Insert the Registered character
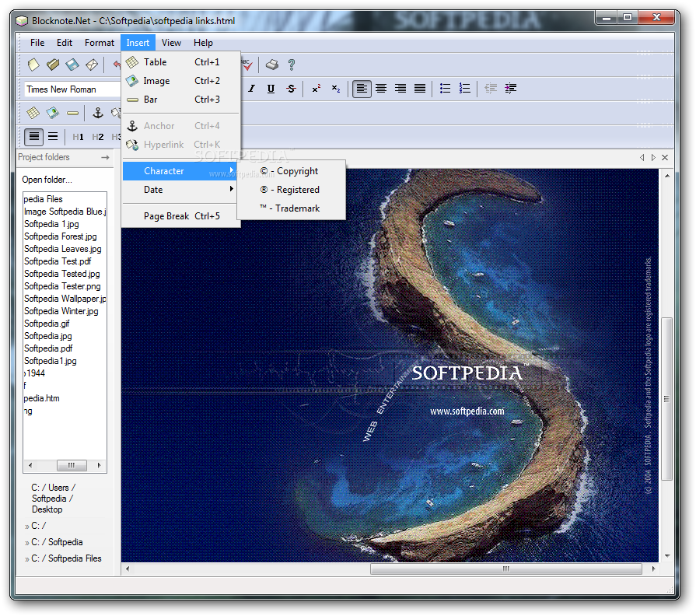 (291, 190)
